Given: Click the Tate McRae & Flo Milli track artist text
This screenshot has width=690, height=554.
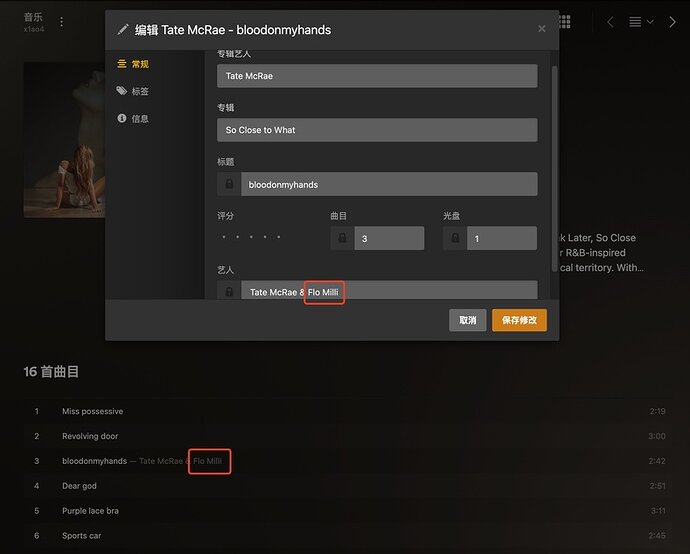Looking at the screenshot, I should [x=180, y=461].
